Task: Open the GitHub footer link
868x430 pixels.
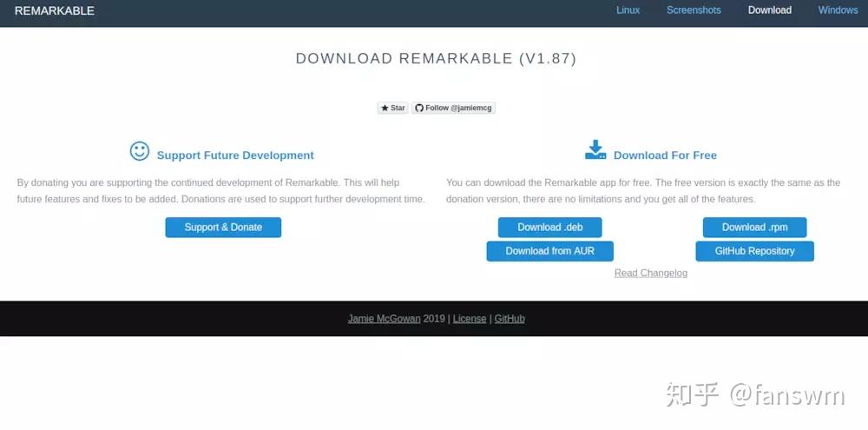Action: tap(510, 319)
